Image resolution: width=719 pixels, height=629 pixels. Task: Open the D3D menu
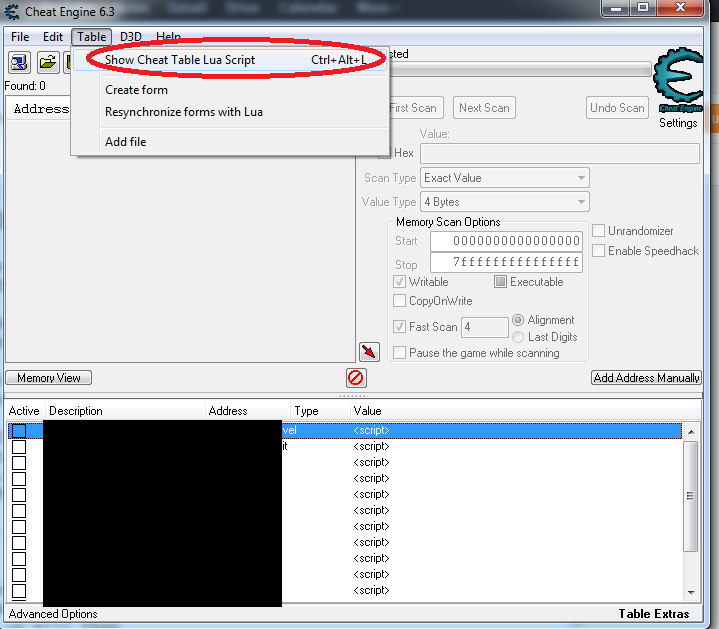(x=131, y=37)
